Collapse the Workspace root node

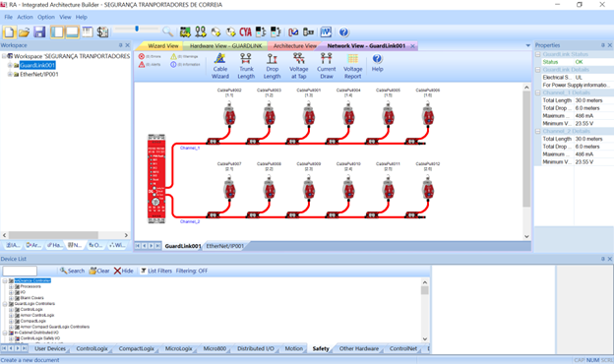pyautogui.click(x=4, y=56)
